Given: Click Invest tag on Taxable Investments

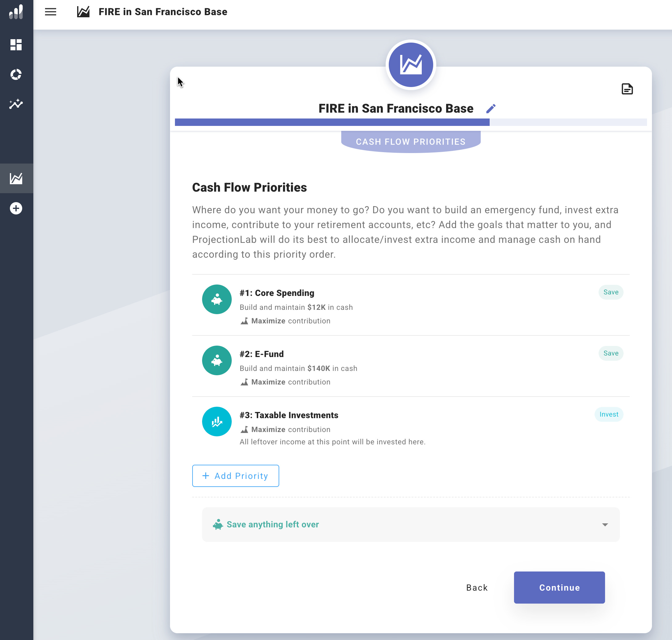Looking at the screenshot, I should click(608, 414).
